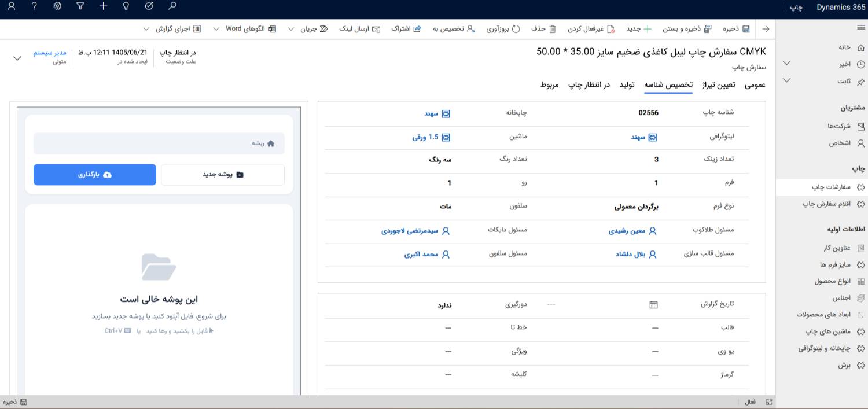868x409 pixels.
Task: Click the plus quick create icon
Action: click(x=103, y=6)
